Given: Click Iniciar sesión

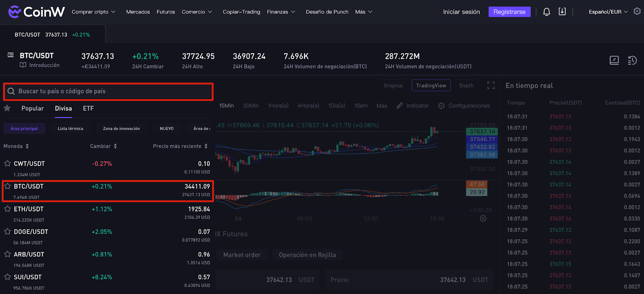Looking at the screenshot, I should 461,12.
